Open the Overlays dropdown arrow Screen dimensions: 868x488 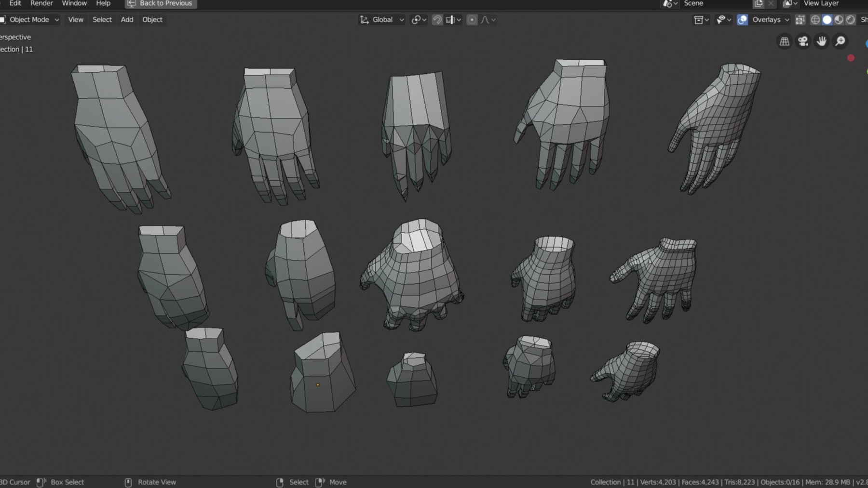[x=787, y=20]
